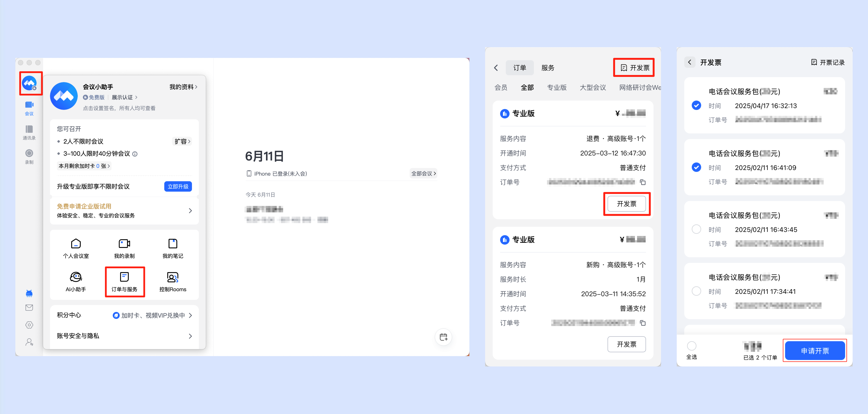The height and width of the screenshot is (414, 868).
Task: Go back from the orders panel
Action: pyautogui.click(x=496, y=68)
